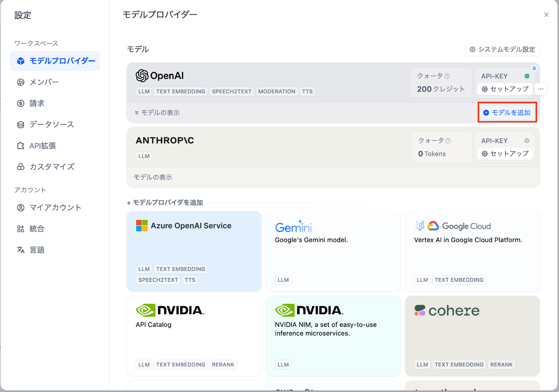559x392 pixels.
Task: Expand Anthropic モデルの表示
Action: point(153,177)
